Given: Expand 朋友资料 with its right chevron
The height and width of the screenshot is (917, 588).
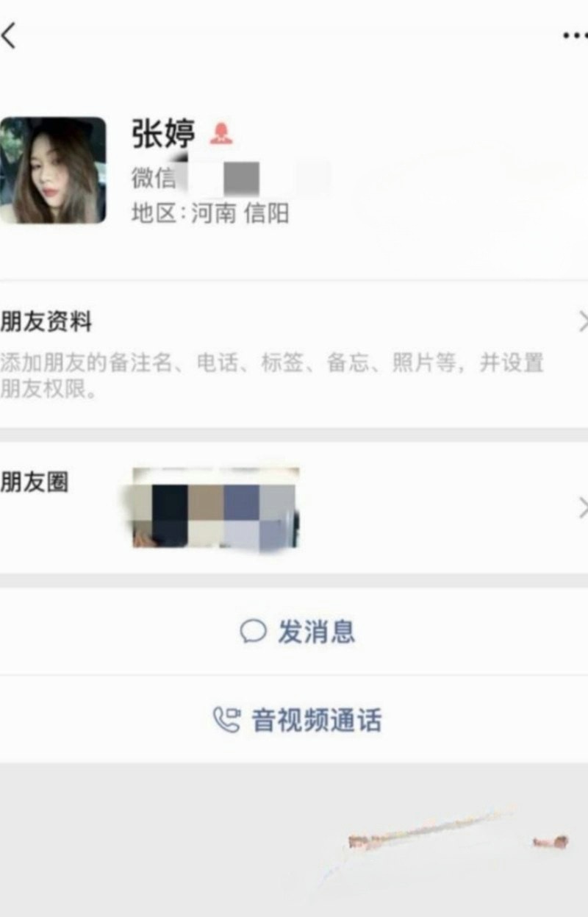Looking at the screenshot, I should click(582, 322).
